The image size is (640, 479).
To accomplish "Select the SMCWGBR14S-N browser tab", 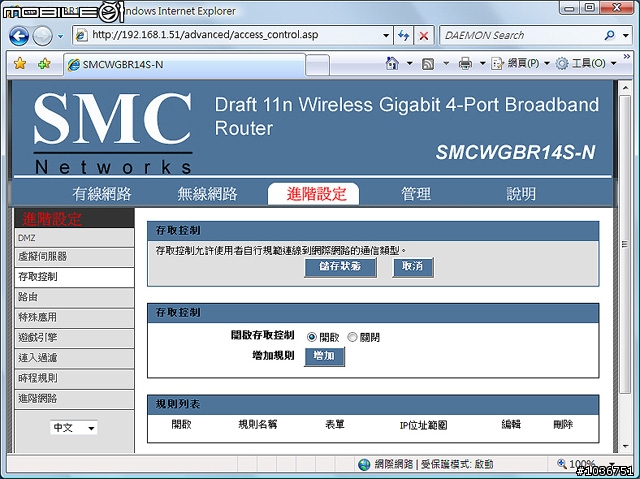I will (184, 64).
